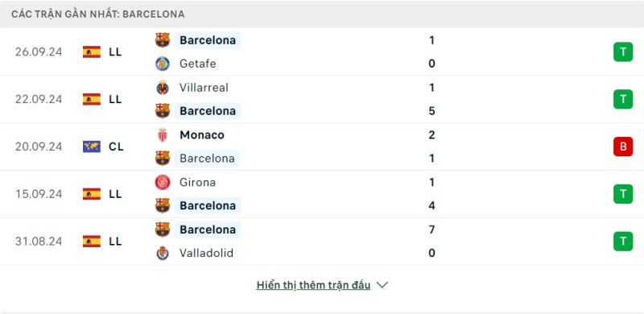Click the Valladolid club crest icon

163,253
